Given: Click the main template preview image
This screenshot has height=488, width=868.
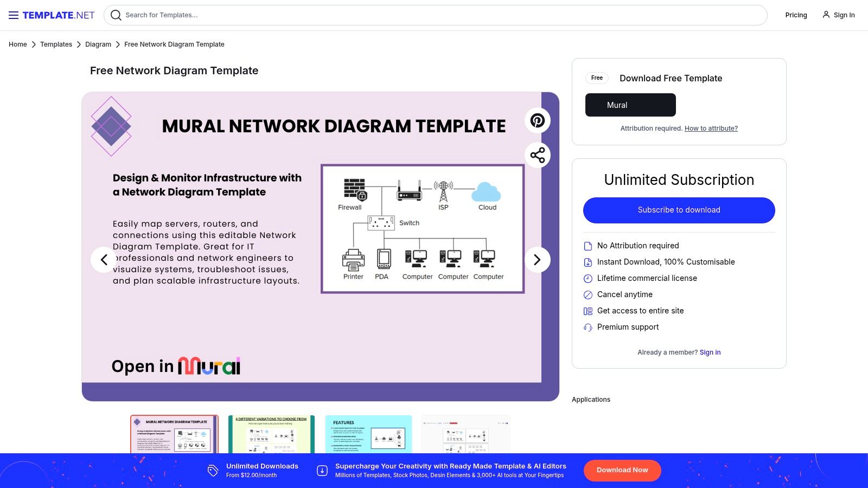Looking at the screenshot, I should [320, 247].
